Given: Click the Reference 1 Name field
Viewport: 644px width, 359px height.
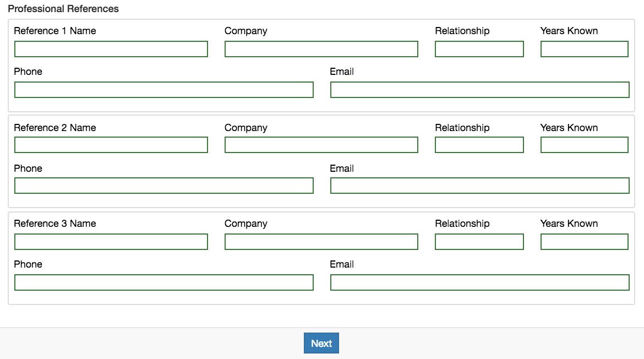Looking at the screenshot, I should tap(111, 49).
